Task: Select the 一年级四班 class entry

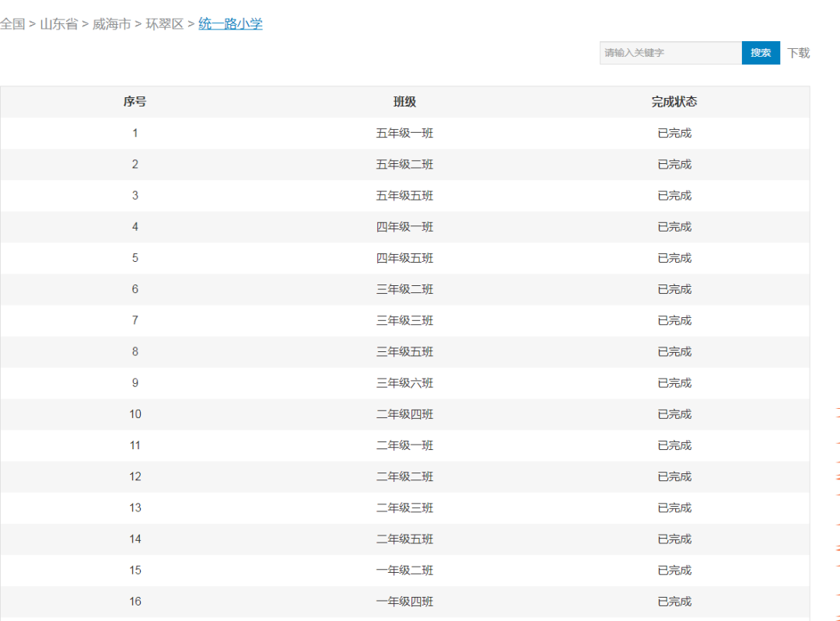Action: tap(404, 602)
